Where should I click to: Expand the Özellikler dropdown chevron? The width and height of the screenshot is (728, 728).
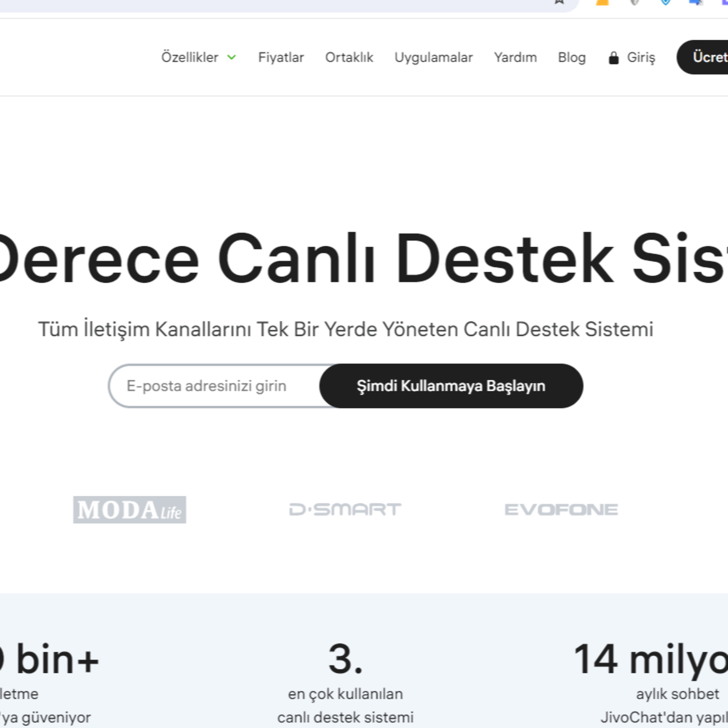point(232,57)
